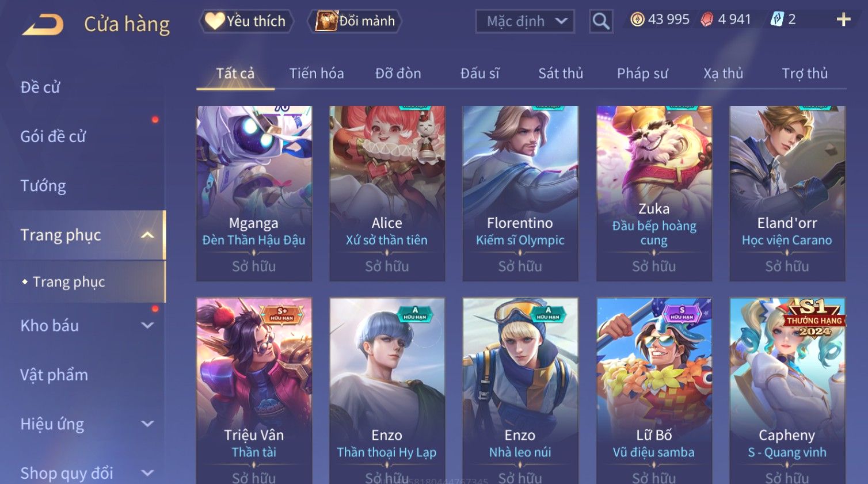Select Florentino Kiếm sĩ Olympic skin card
The width and height of the screenshot is (868, 484).
[520, 193]
